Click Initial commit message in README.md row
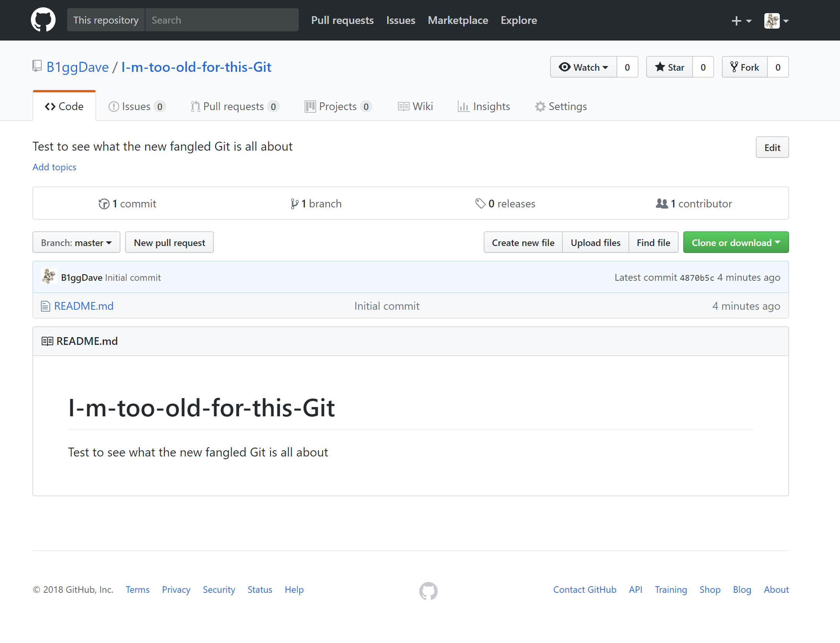This screenshot has height=643, width=840. (x=387, y=306)
